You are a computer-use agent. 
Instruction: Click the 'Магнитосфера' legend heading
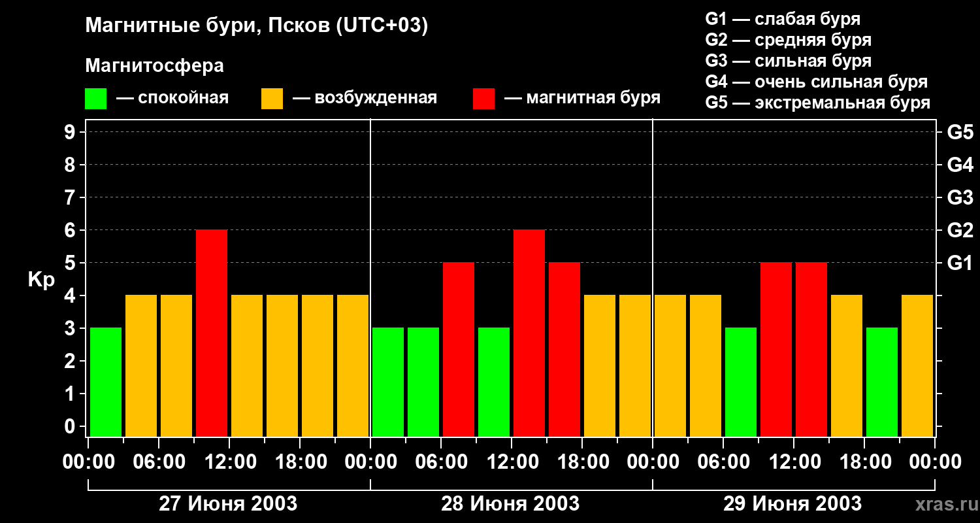[154, 66]
